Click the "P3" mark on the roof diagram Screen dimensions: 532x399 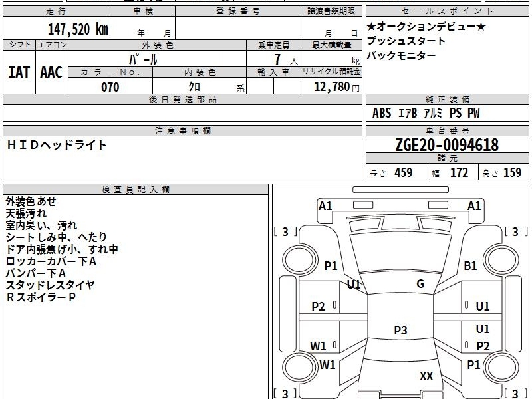click(x=400, y=330)
